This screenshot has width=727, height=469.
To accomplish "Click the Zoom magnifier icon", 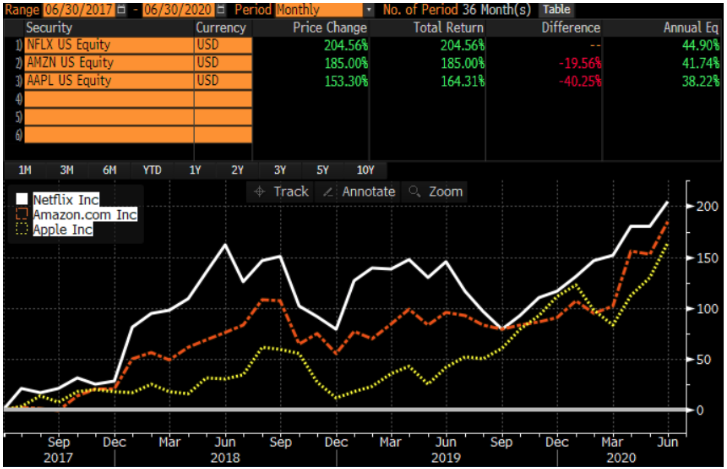I will pyautogui.click(x=414, y=191).
